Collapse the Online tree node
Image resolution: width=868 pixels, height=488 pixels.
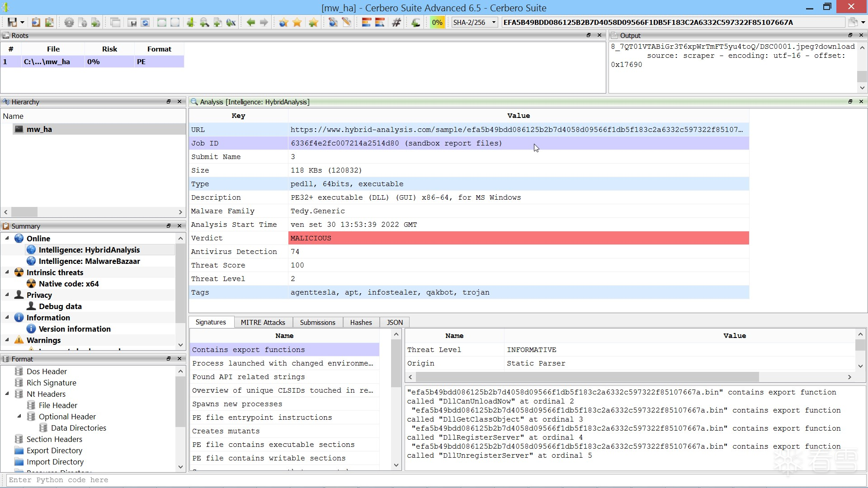tap(7, 238)
